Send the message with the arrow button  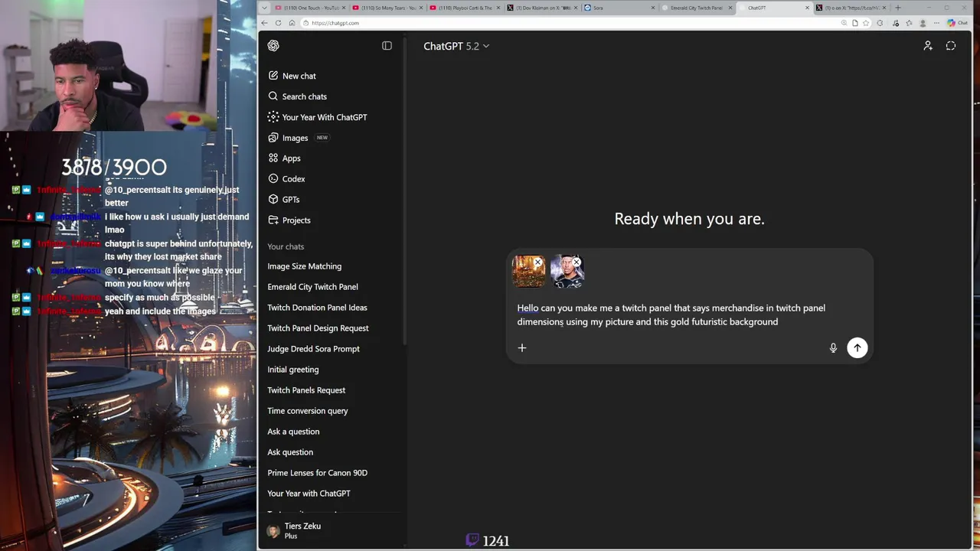point(857,348)
